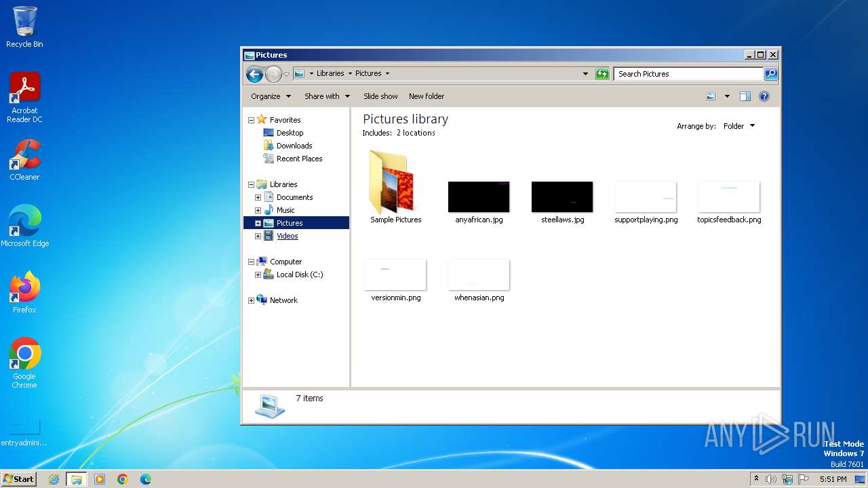Open the Libraries breadcrumb arrow

(x=350, y=73)
